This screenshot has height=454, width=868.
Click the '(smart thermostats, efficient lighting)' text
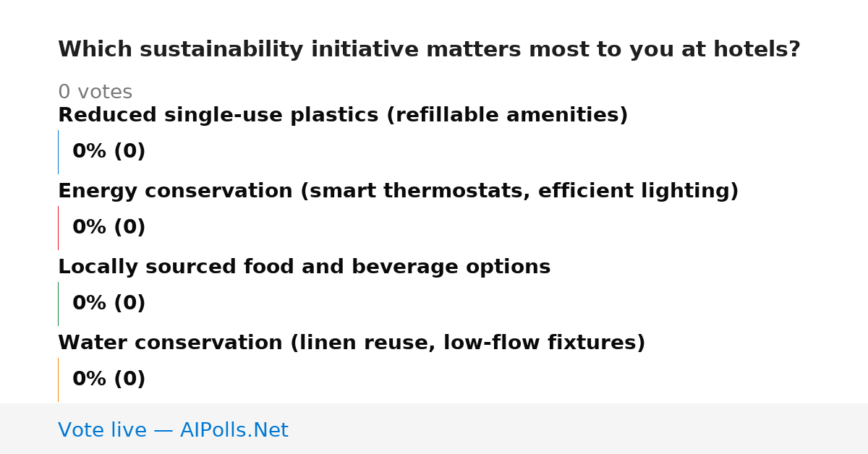coord(519,192)
